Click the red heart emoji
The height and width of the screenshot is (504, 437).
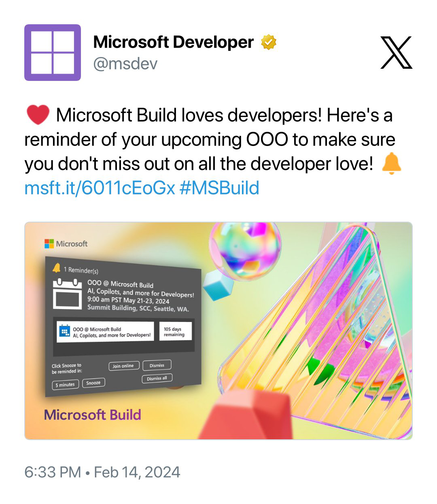point(38,115)
